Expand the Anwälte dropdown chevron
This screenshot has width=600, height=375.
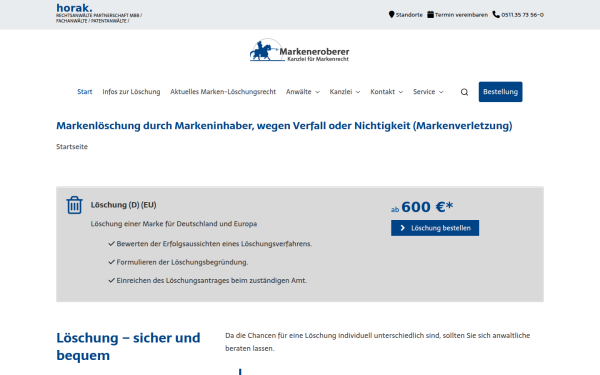point(317,92)
